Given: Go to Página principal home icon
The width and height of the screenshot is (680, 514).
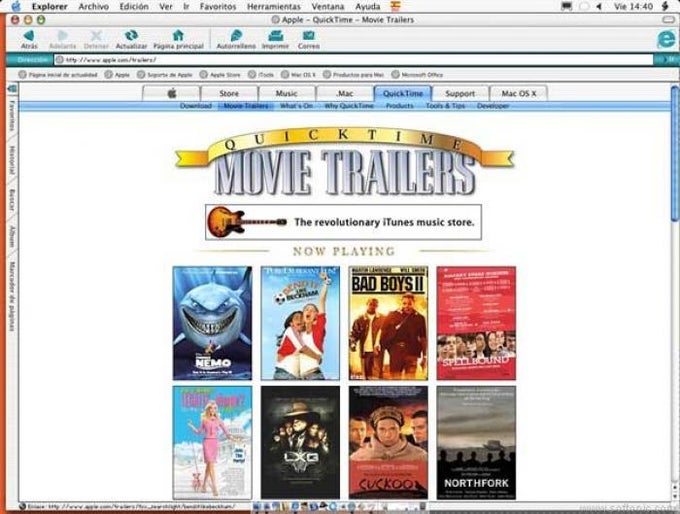Looking at the screenshot, I should (178, 35).
